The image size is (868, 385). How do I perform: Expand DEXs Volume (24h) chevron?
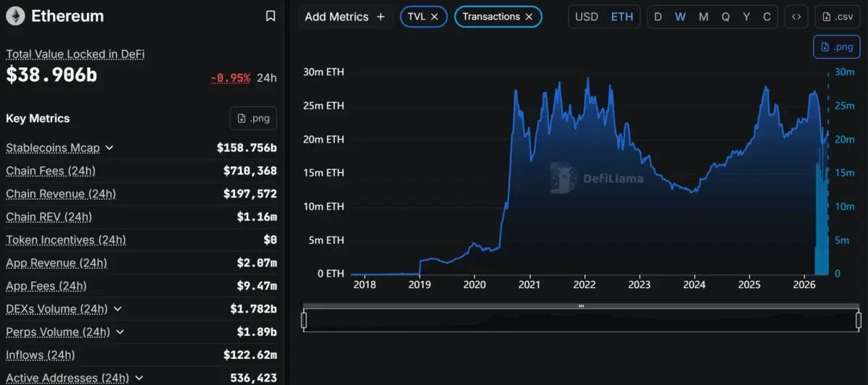(x=118, y=309)
